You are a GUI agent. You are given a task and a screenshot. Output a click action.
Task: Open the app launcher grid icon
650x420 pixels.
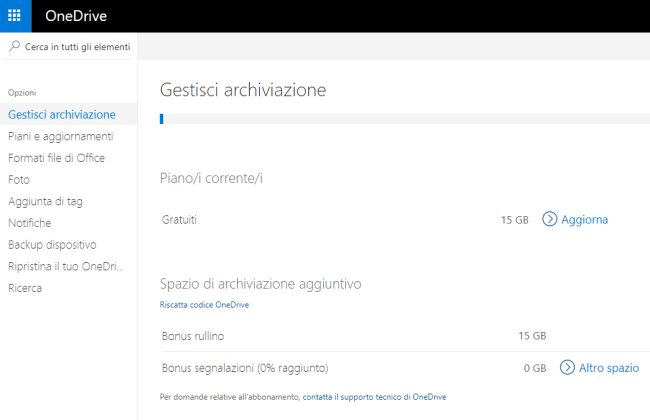[x=15, y=16]
